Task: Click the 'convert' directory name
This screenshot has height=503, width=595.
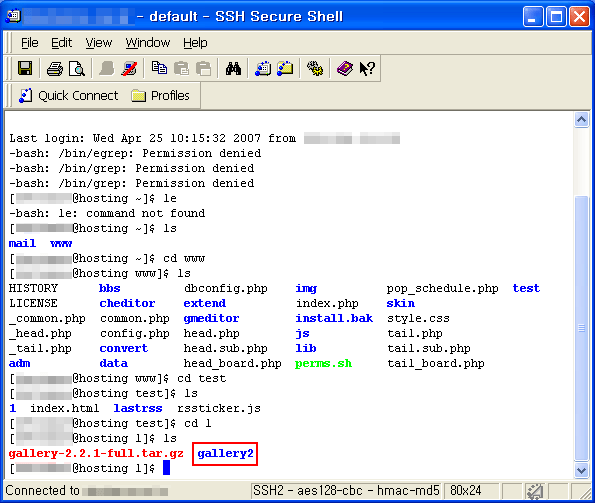Action: tap(124, 348)
